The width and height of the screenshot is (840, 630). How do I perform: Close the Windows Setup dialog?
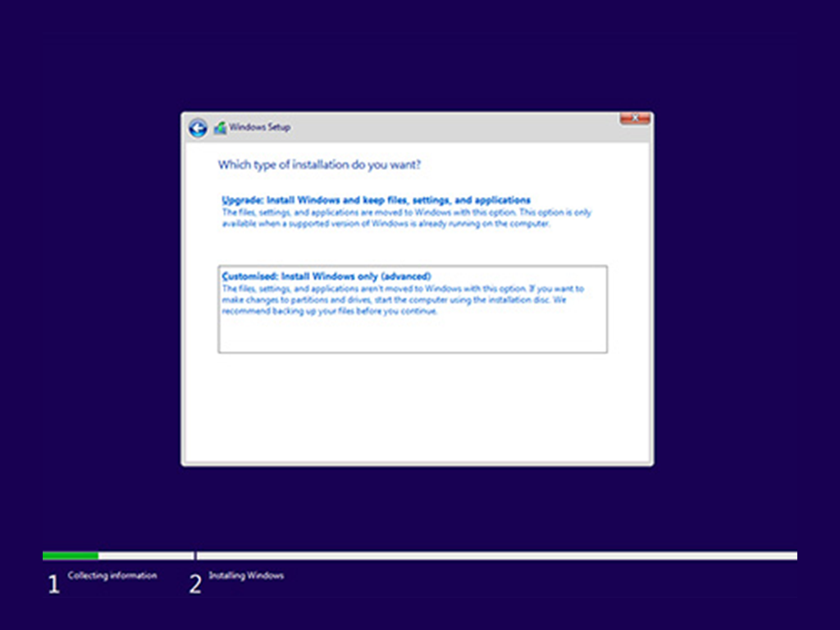[635, 119]
